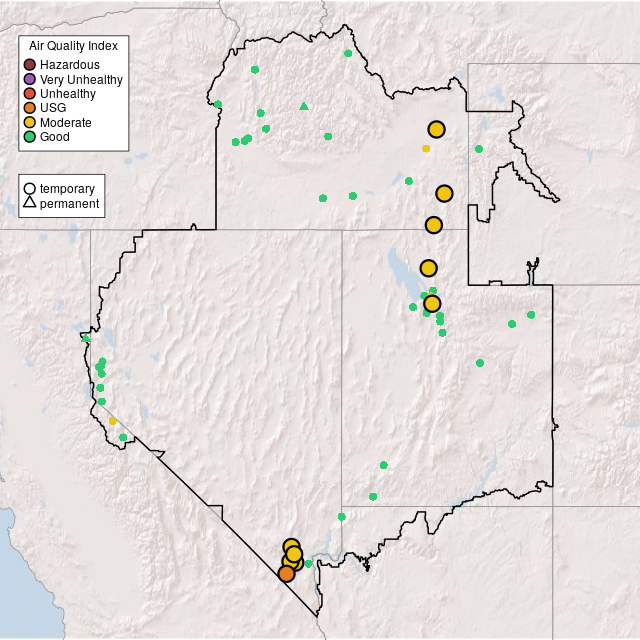This screenshot has height=640, width=640.
Task: Select the westernmost green monitor dot
Action: pos(85,338)
